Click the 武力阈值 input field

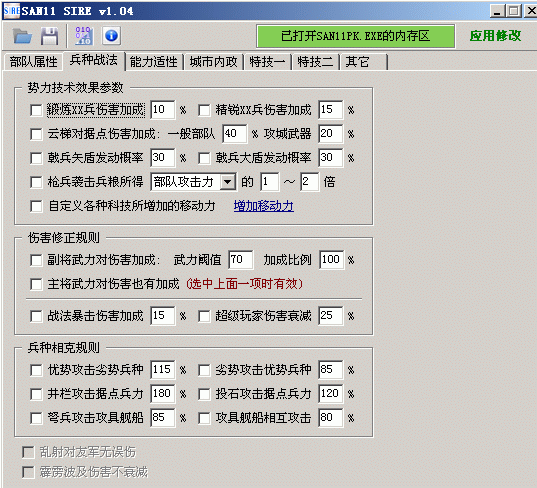point(241,260)
